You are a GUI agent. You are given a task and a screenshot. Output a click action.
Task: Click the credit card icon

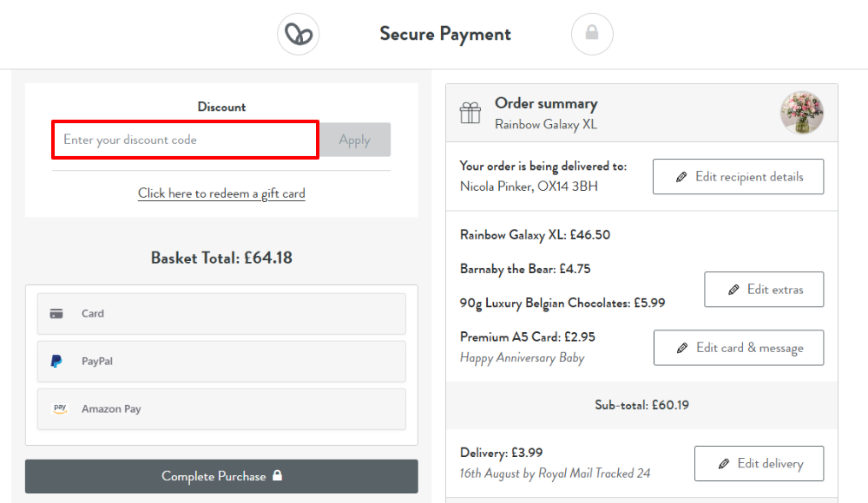(x=56, y=314)
